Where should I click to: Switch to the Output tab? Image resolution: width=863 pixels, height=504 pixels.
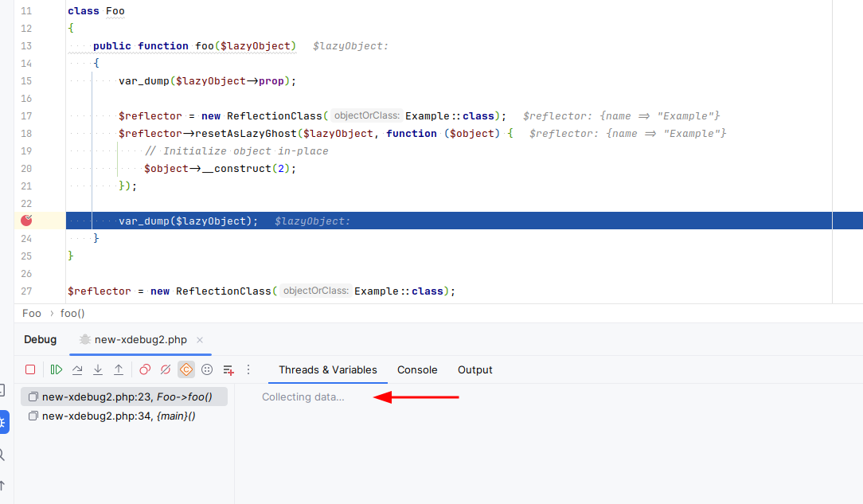click(x=474, y=369)
